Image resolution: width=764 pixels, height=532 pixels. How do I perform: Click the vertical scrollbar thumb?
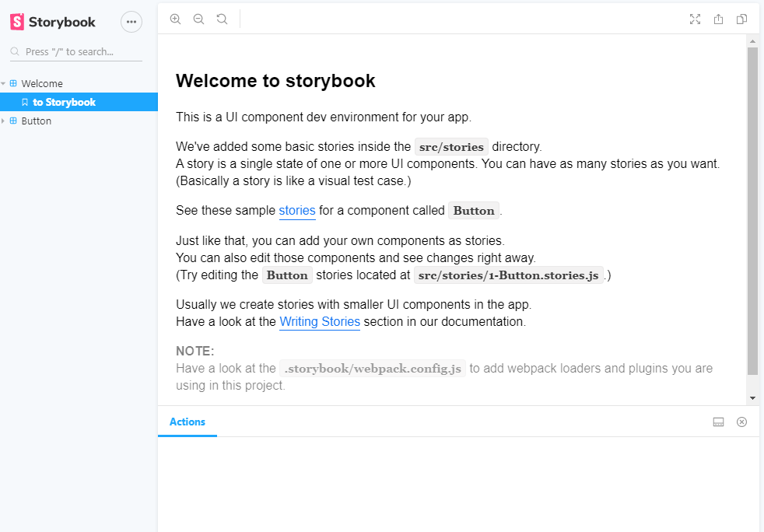click(x=752, y=211)
